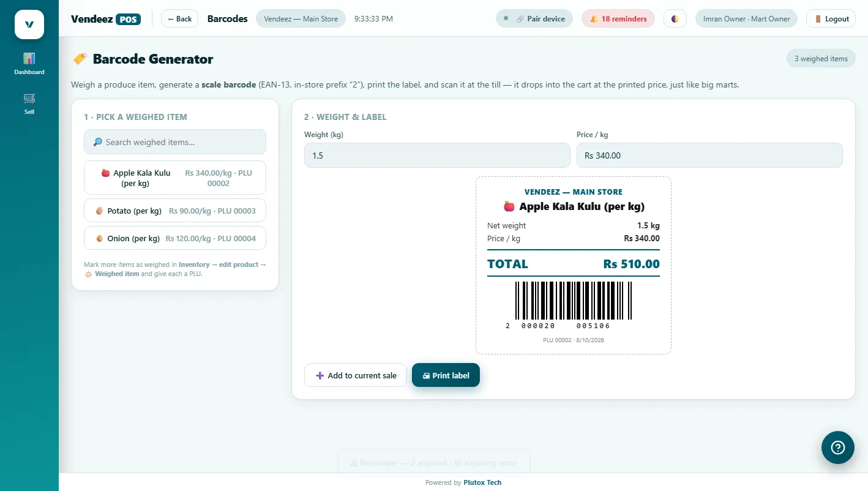Click the 2 · WEIGHT & LABEL heading

(345, 117)
